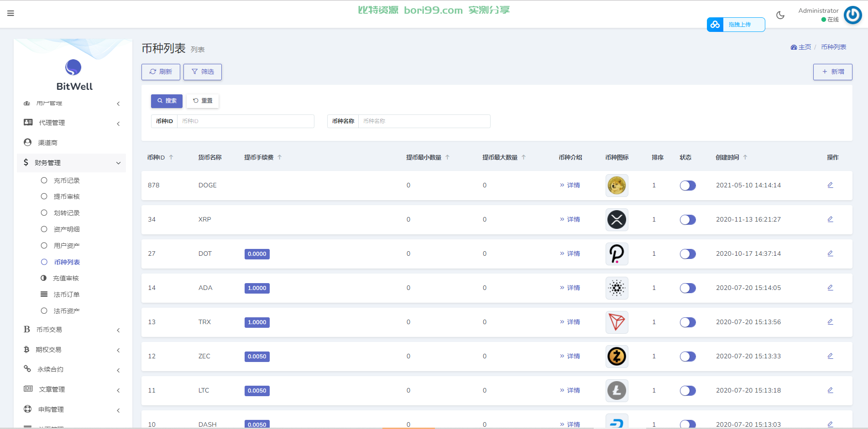
Task: Open the LTC coin icon thumbnail
Action: [617, 391]
